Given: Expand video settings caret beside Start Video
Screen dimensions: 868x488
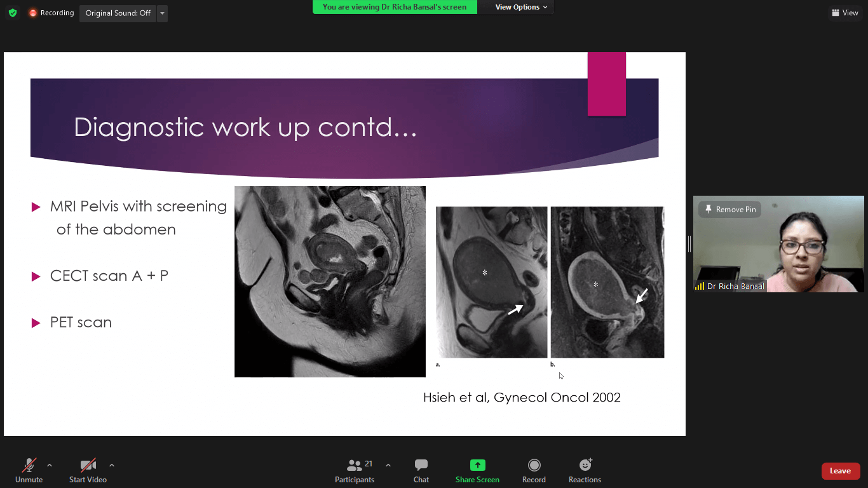Looking at the screenshot, I should 112,465.
